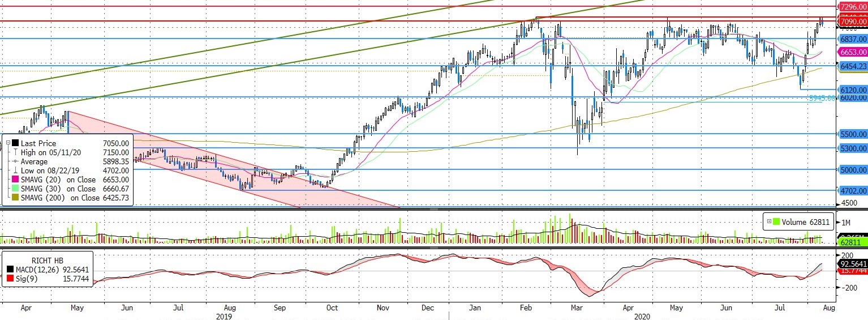
Task: Click the High marker icon in legend
Action: tap(15, 153)
